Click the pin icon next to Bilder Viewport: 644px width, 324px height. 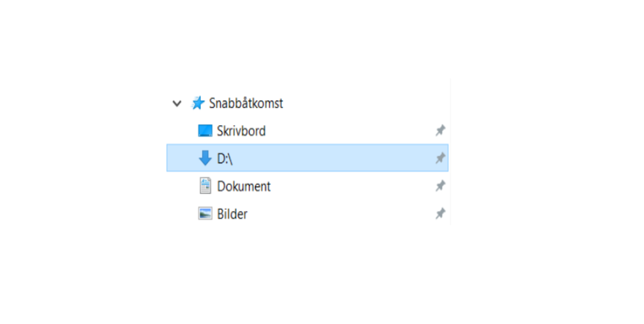coord(440,213)
